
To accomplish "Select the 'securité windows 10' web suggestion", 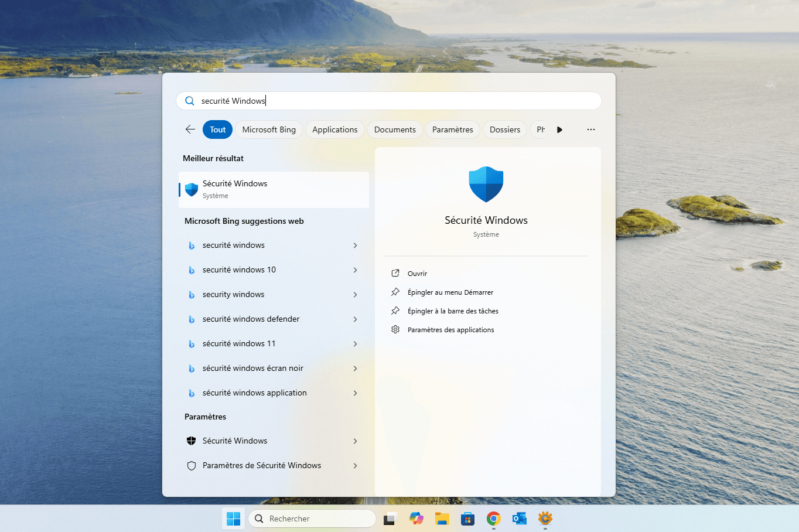I will click(274, 270).
